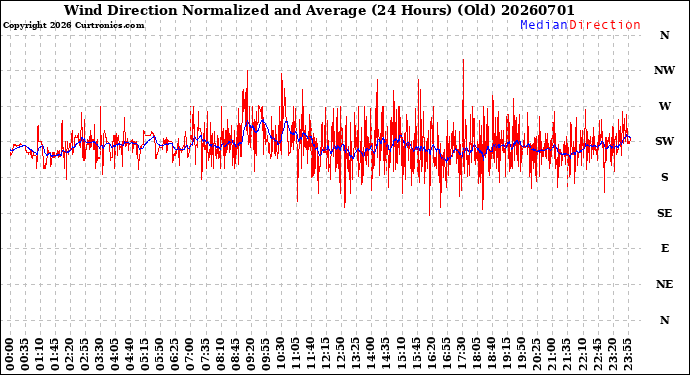Image resolution: width=690 pixels, height=375 pixels.
Task: Click the 18:05 time label
Action: tap(476, 354)
